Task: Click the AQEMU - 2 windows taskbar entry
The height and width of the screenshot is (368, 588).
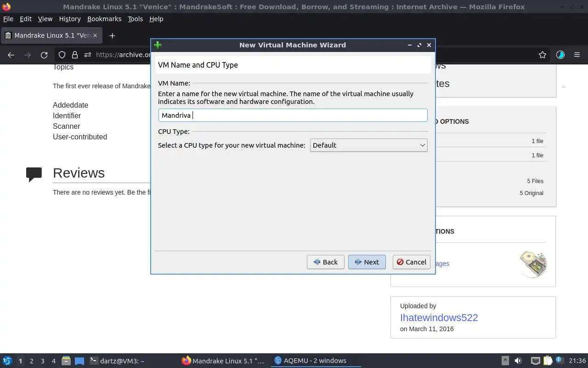Action: [315, 361]
